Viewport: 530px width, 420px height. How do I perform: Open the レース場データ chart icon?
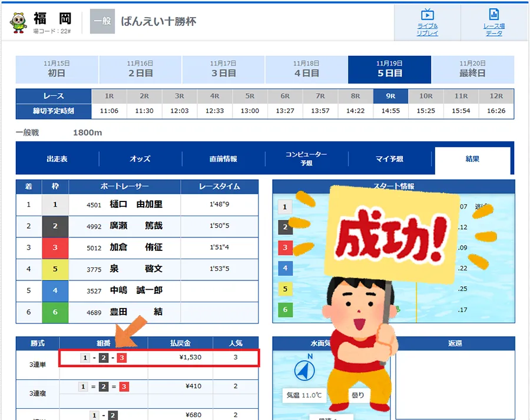click(x=493, y=15)
